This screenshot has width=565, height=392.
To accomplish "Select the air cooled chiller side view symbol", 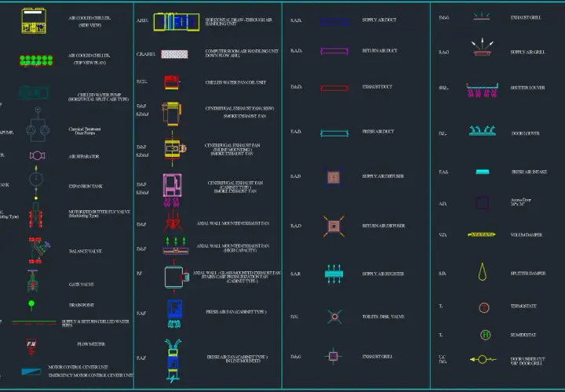I will pyautogui.click(x=34, y=21).
